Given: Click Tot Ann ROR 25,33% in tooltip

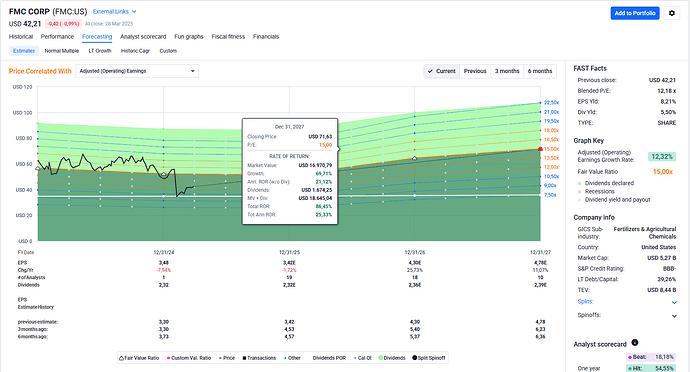Looking at the screenshot, I should coord(323,215).
